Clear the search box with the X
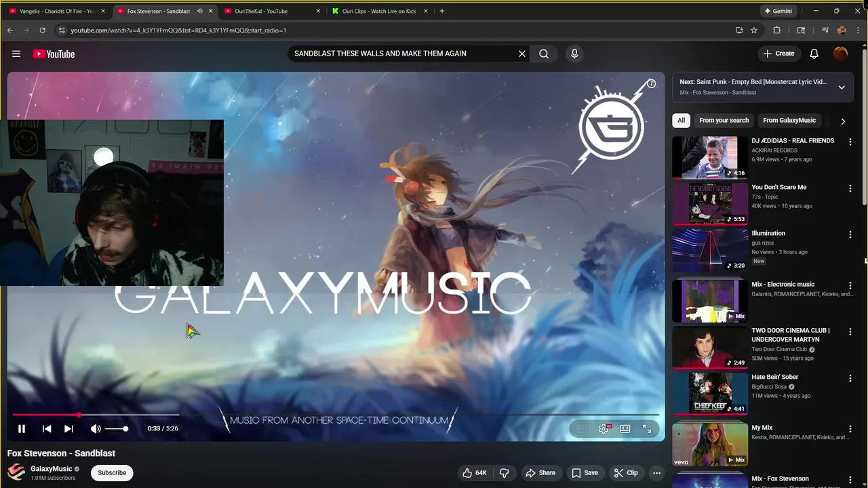Image resolution: width=868 pixels, height=488 pixels. 522,54
